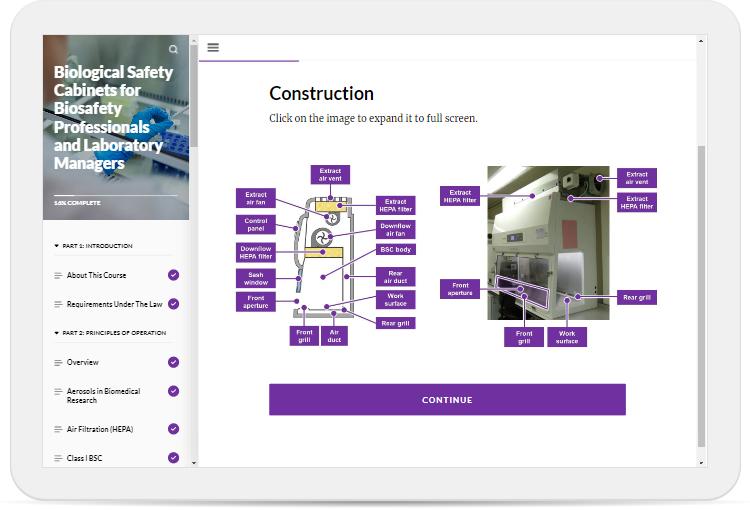The width and height of the screenshot is (750, 510).
Task: Click completion checkmark for Overview
Action: (x=174, y=362)
